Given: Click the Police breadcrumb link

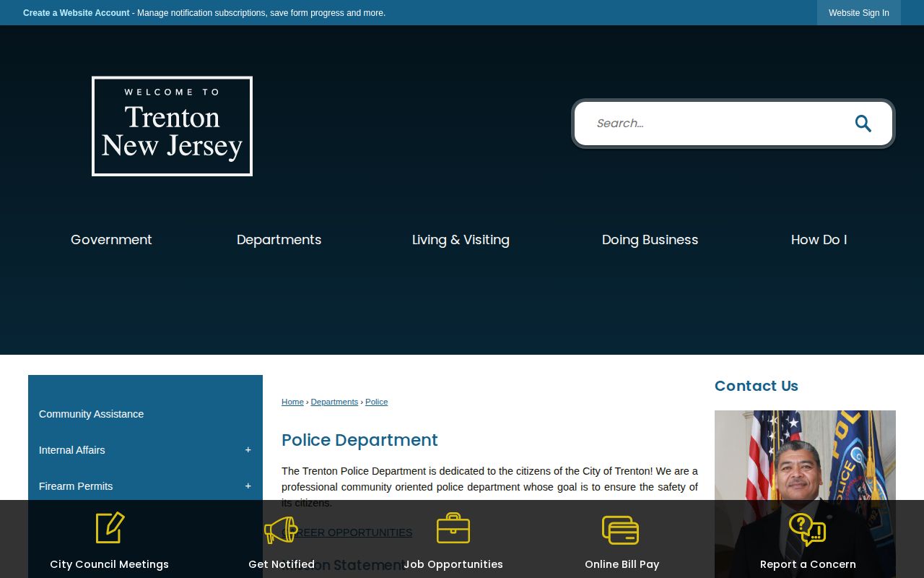Looking at the screenshot, I should coord(376,402).
